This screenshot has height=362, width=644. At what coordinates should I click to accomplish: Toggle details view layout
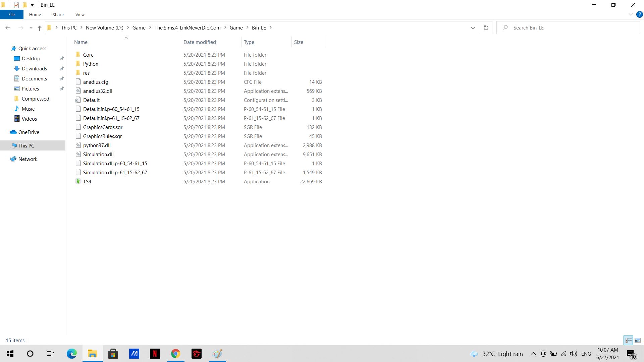click(629, 340)
